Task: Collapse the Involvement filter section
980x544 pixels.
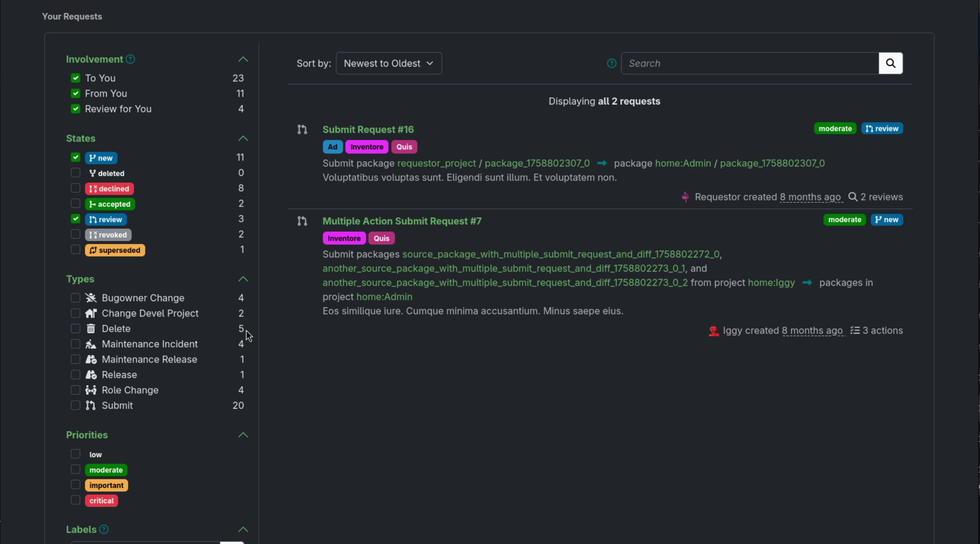Action: pyautogui.click(x=243, y=59)
